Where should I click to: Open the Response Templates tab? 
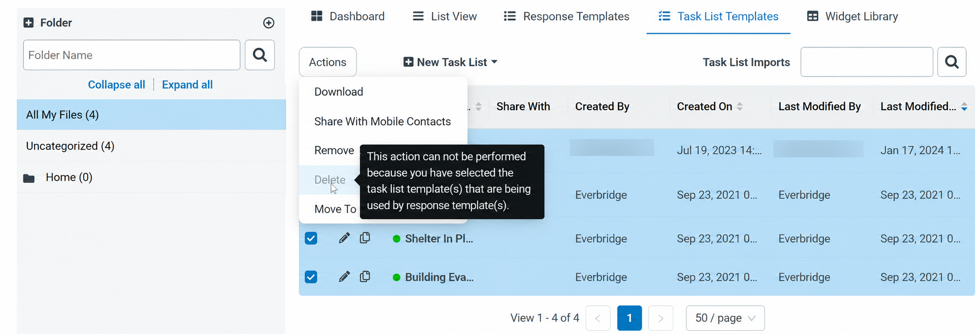point(566,16)
